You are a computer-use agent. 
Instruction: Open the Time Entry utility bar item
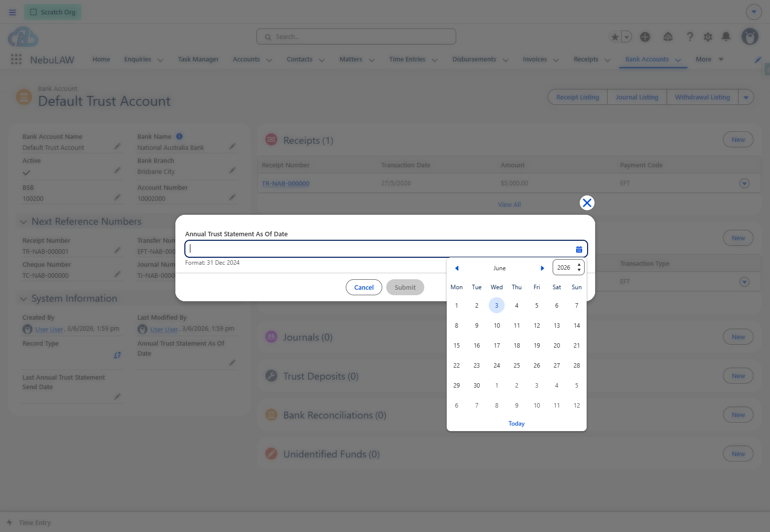29,523
